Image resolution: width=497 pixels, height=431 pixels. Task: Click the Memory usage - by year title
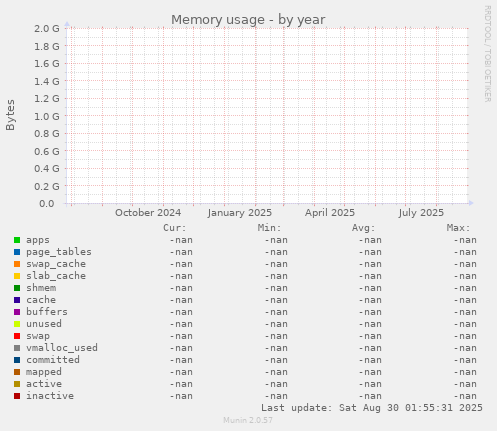(248, 20)
